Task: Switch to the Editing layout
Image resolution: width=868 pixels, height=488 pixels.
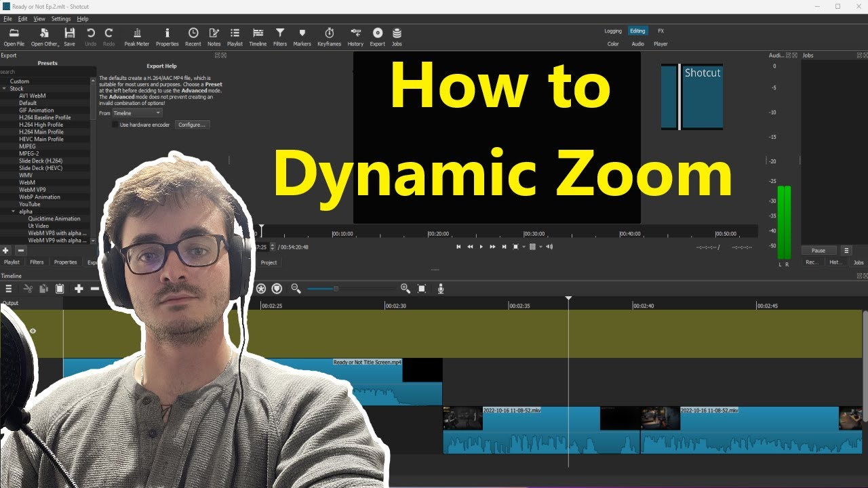Action: 637,31
